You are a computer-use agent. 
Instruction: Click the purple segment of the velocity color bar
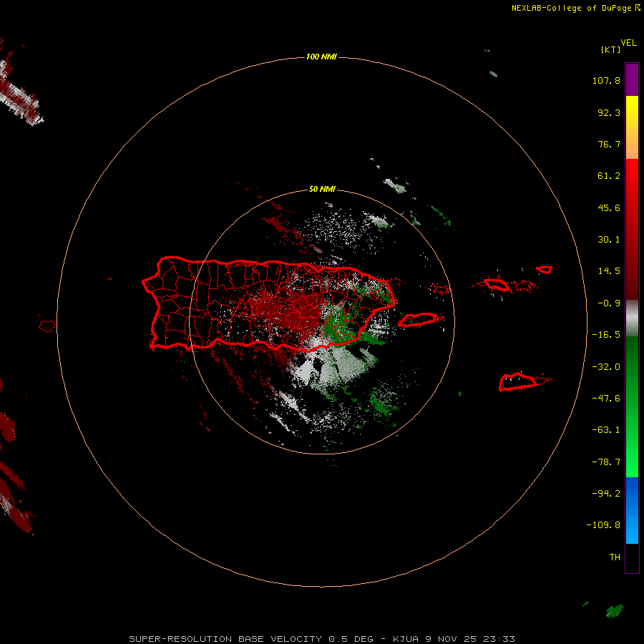point(632,79)
